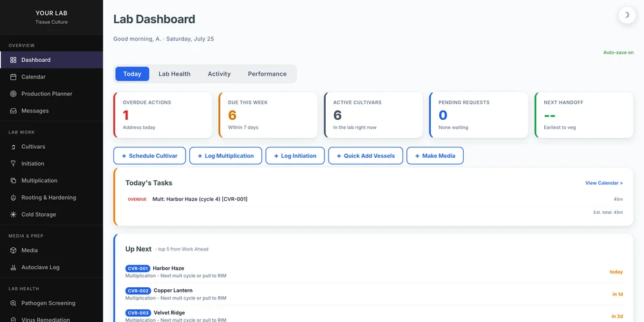Select Velvet Ridge in Up Next

[169, 312]
